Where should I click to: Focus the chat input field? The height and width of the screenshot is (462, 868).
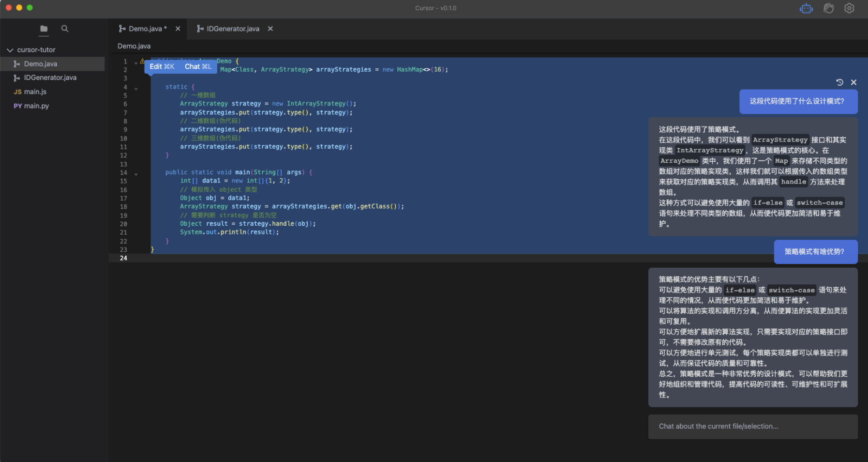click(753, 427)
